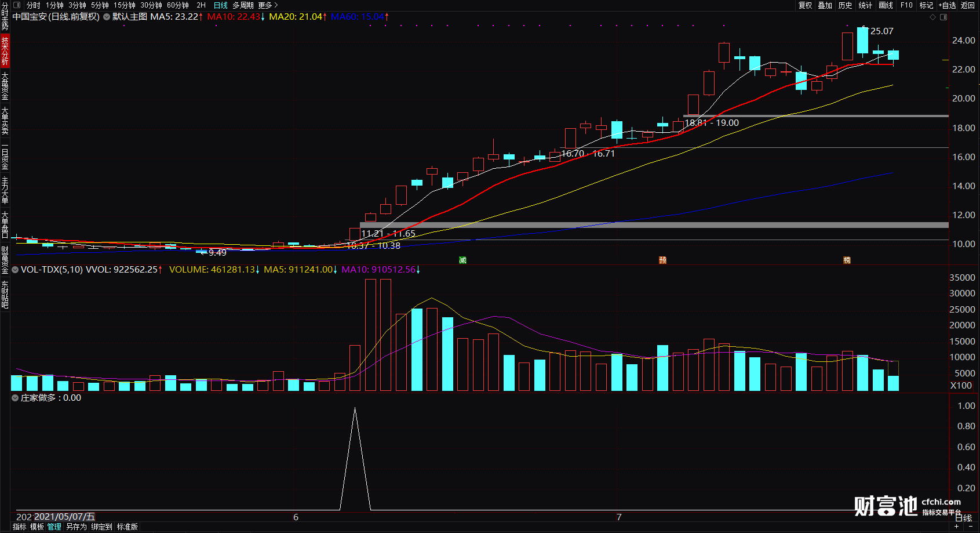This screenshot has height=533, width=980.
Task: Select the 60分钟 period tab
Action: tap(178, 5)
